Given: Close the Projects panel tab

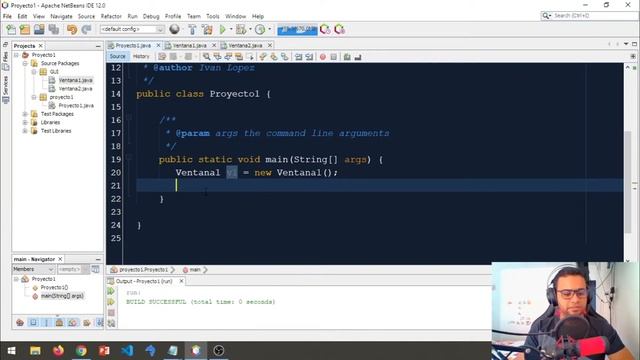Looking at the screenshot, I should point(40,46).
